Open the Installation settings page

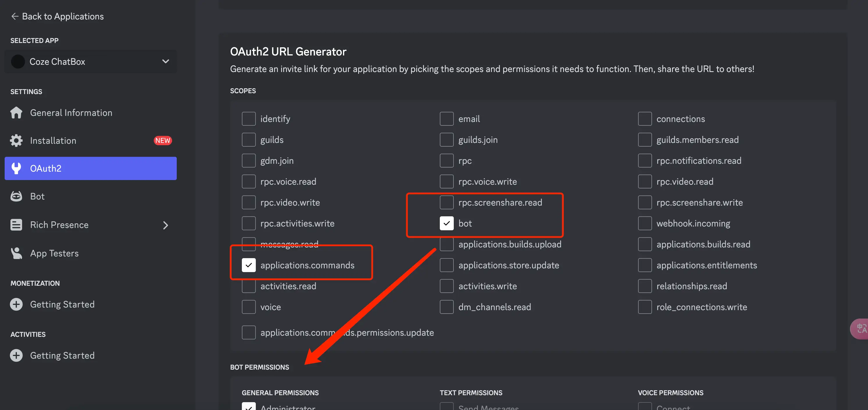pyautogui.click(x=53, y=141)
